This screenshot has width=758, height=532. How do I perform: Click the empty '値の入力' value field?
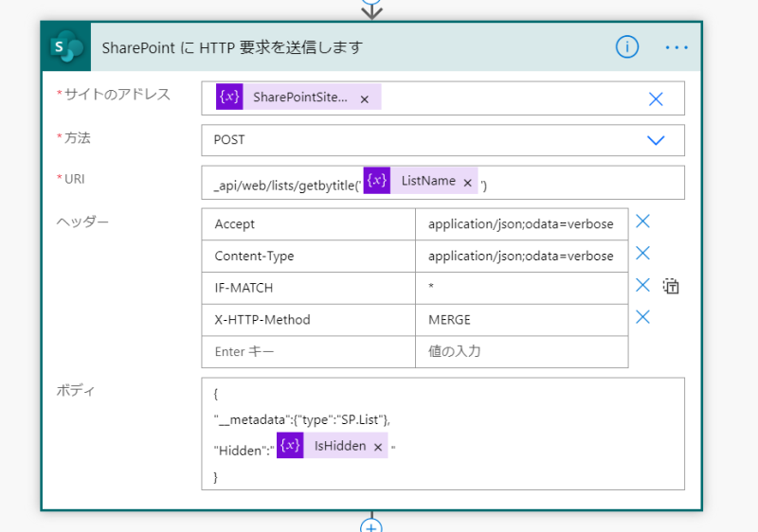click(522, 351)
